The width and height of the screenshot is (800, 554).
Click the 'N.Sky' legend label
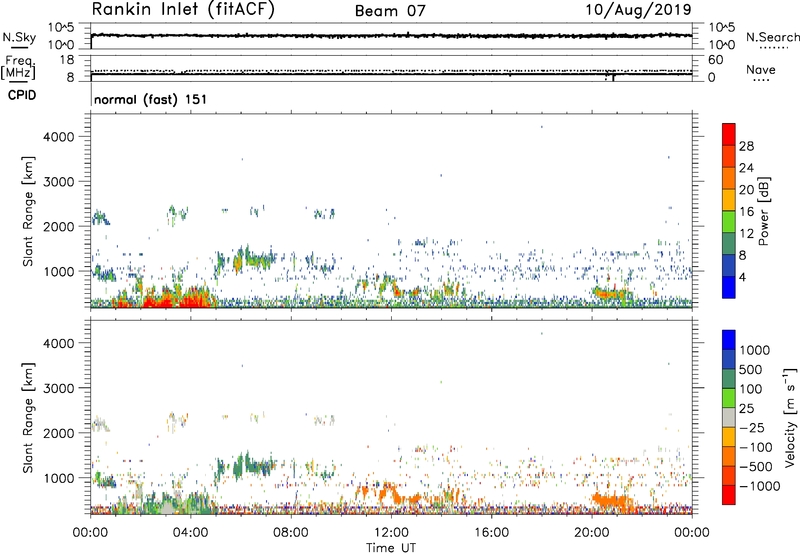click(19, 37)
